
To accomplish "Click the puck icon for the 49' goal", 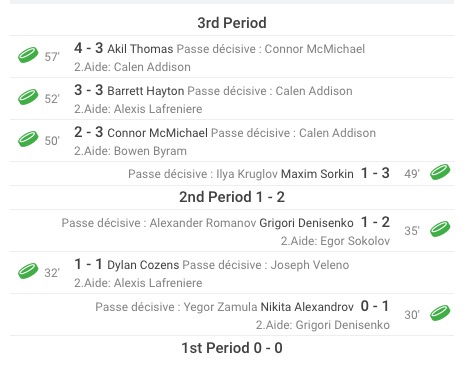I will [440, 172].
